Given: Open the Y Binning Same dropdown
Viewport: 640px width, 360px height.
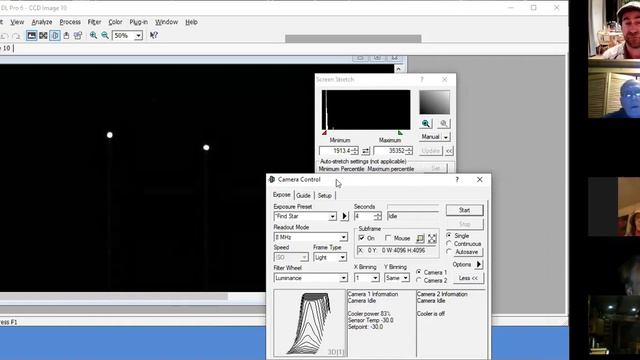Looking at the screenshot, I should tap(405, 278).
